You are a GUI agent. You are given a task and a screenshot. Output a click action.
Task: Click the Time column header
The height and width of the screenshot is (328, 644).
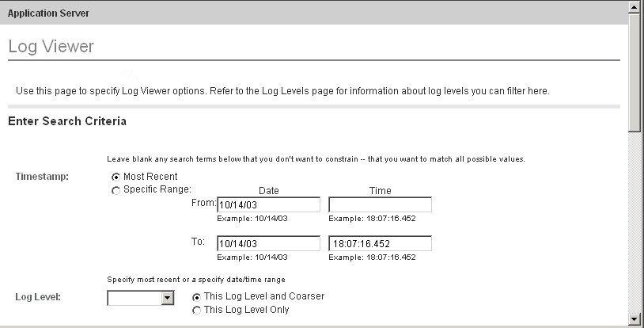click(x=380, y=190)
